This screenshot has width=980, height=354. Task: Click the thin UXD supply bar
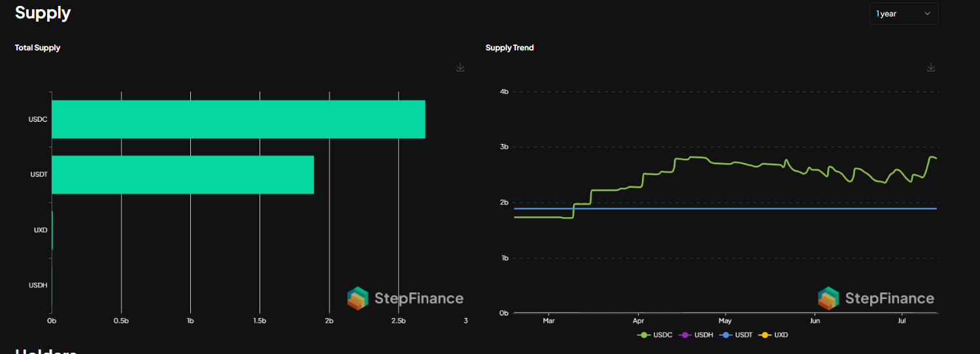coord(52,230)
